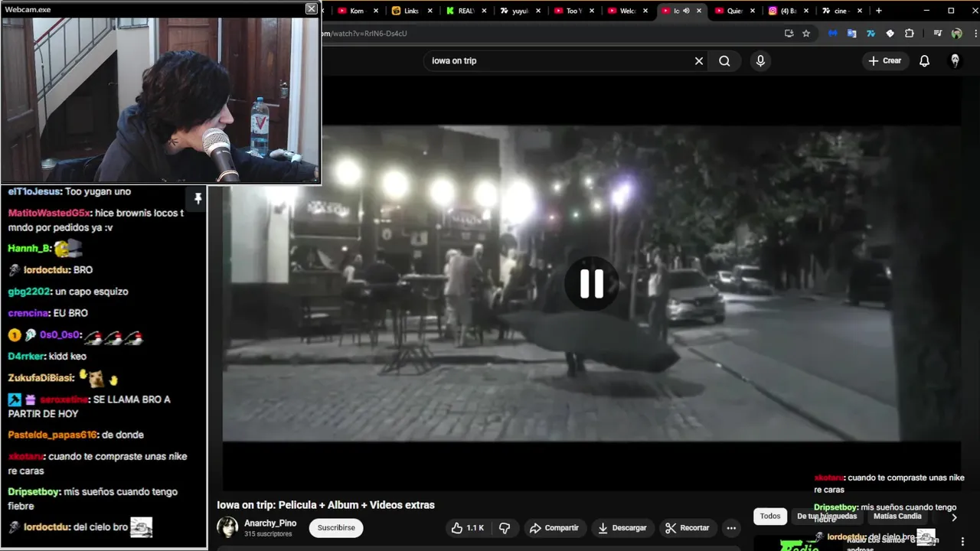
Task: Select the Todos filter chip
Action: click(x=770, y=517)
